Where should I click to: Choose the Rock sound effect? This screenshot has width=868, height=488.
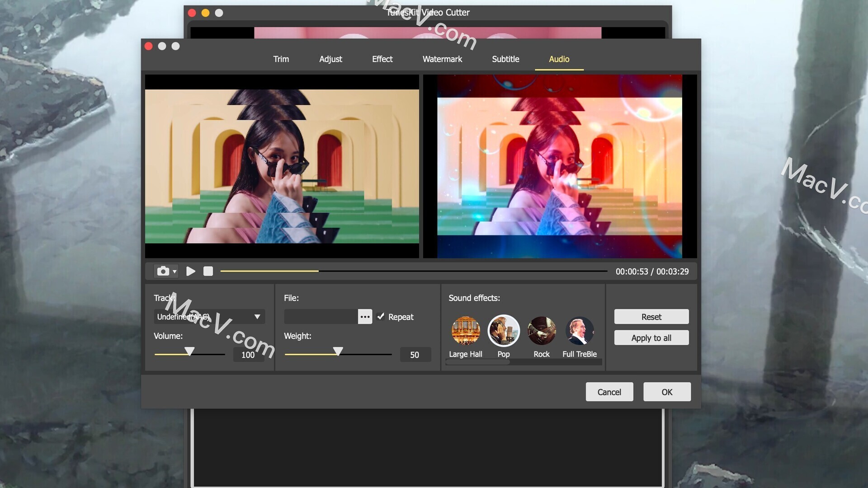click(x=542, y=330)
